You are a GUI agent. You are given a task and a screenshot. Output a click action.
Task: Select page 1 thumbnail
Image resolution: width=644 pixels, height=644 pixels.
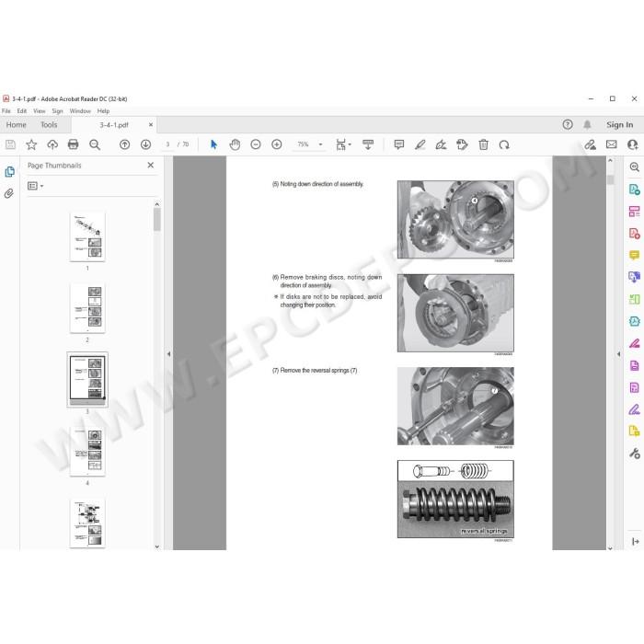coord(87,237)
